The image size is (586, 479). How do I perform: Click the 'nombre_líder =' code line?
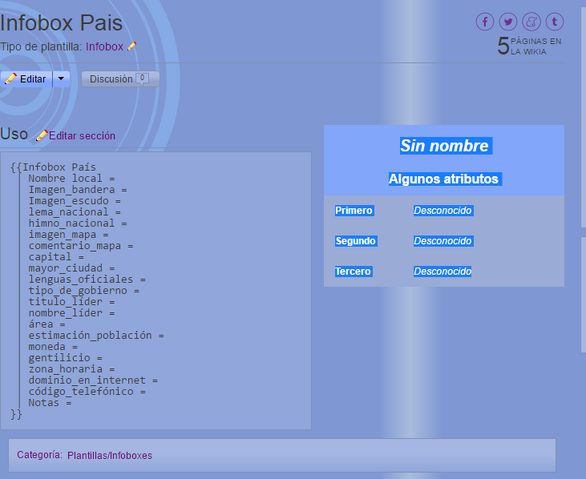coord(71,313)
